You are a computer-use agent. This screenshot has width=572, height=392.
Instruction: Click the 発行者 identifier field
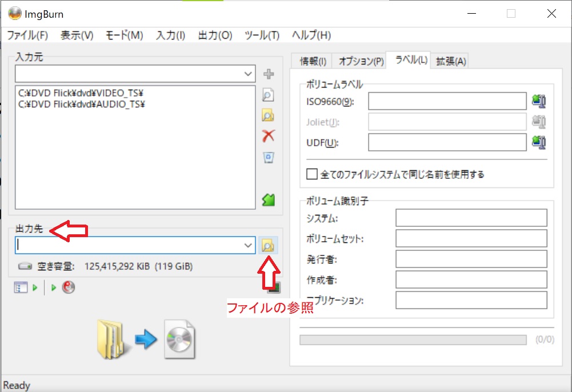click(471, 259)
